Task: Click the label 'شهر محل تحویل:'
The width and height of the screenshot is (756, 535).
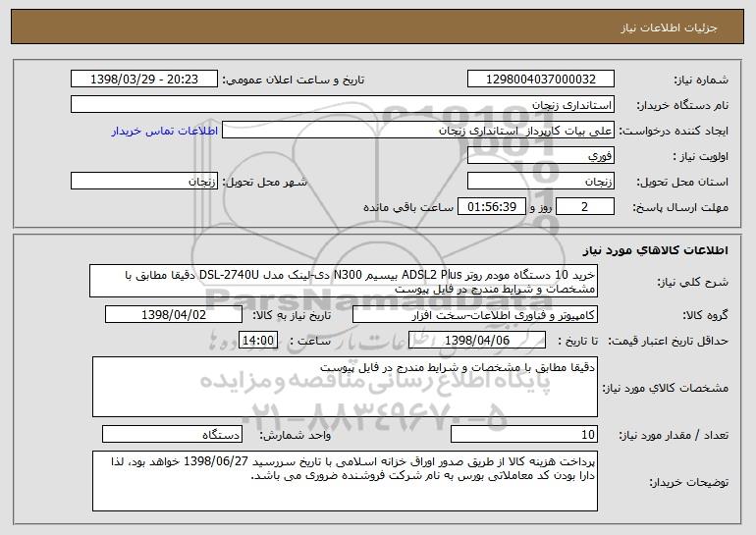Action: click(x=264, y=182)
